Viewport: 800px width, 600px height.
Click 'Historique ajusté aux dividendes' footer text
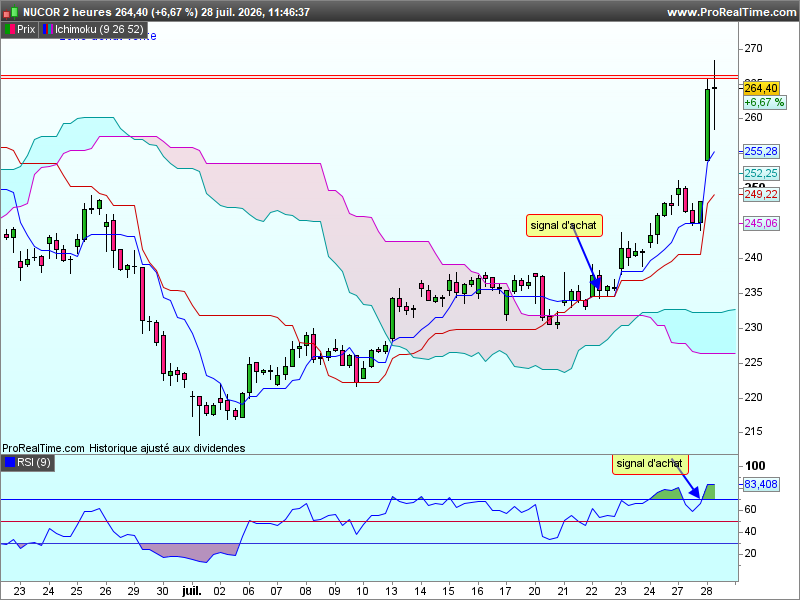(x=167, y=448)
